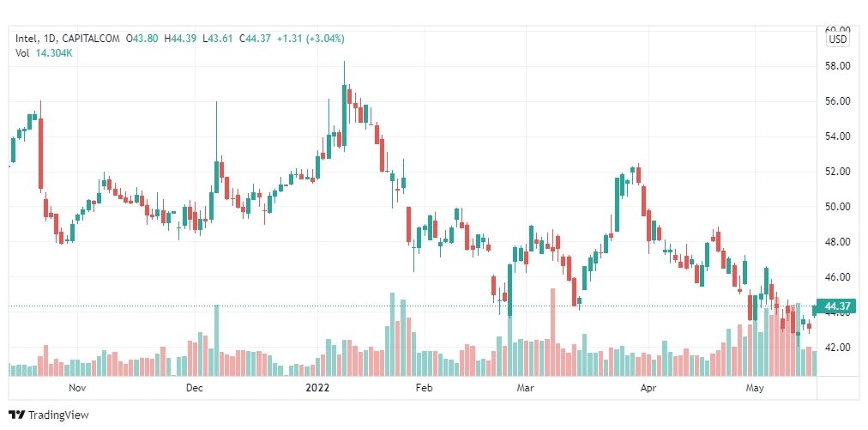Click the Apr label on time axis

coord(648,388)
